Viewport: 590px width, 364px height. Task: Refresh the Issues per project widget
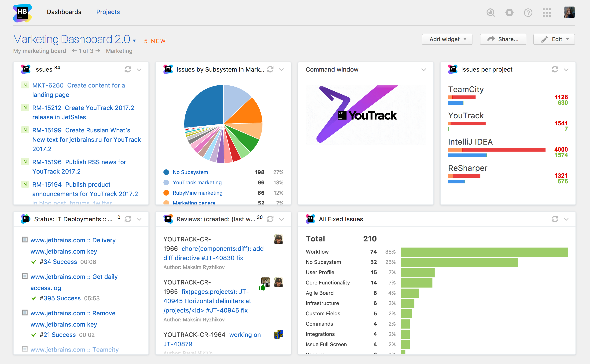coord(555,69)
